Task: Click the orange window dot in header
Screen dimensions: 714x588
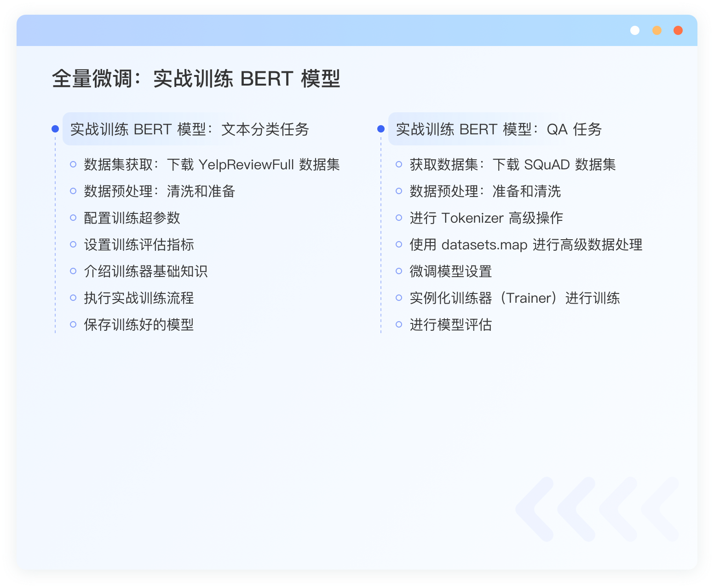Action: click(x=656, y=30)
